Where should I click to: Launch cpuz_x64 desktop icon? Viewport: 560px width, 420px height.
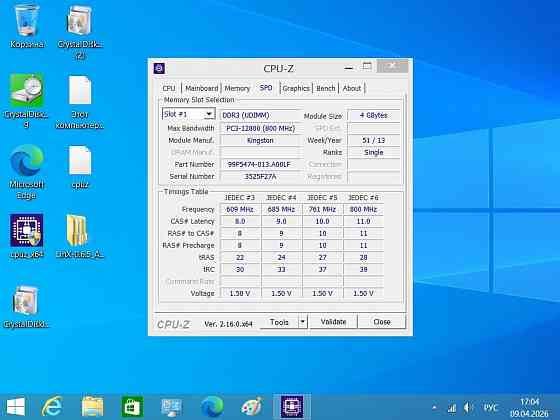(x=26, y=236)
